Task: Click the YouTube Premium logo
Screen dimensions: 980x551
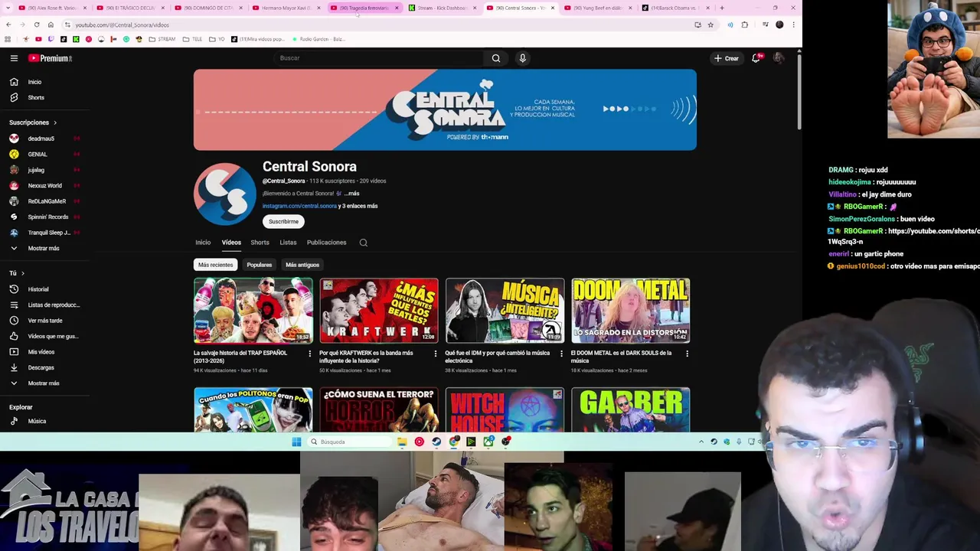Action: click(x=51, y=58)
